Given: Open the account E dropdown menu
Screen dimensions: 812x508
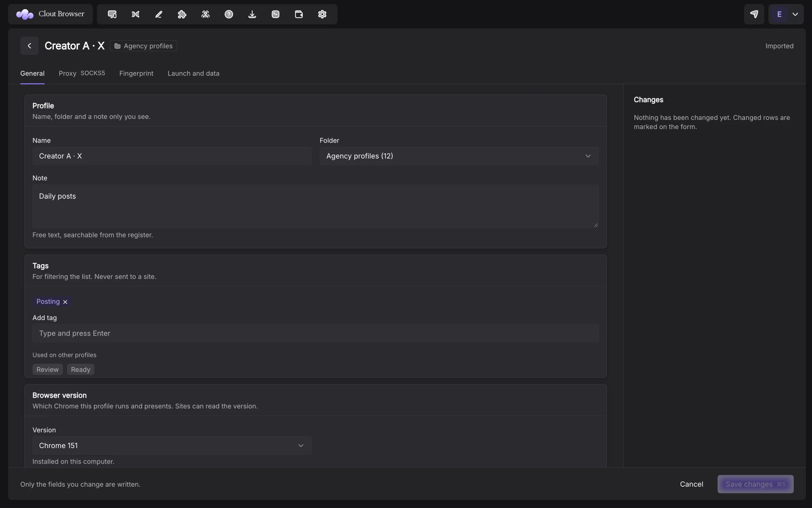Looking at the screenshot, I should (x=786, y=14).
